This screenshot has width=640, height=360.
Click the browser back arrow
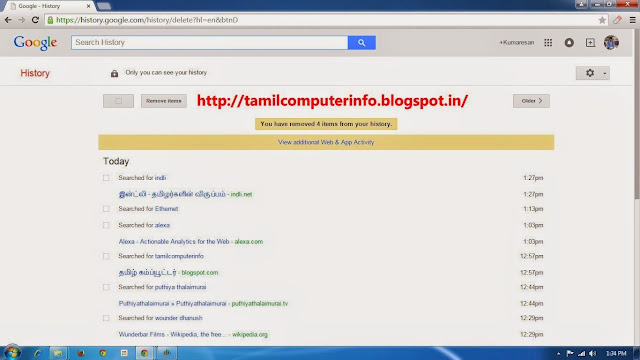coord(8,20)
